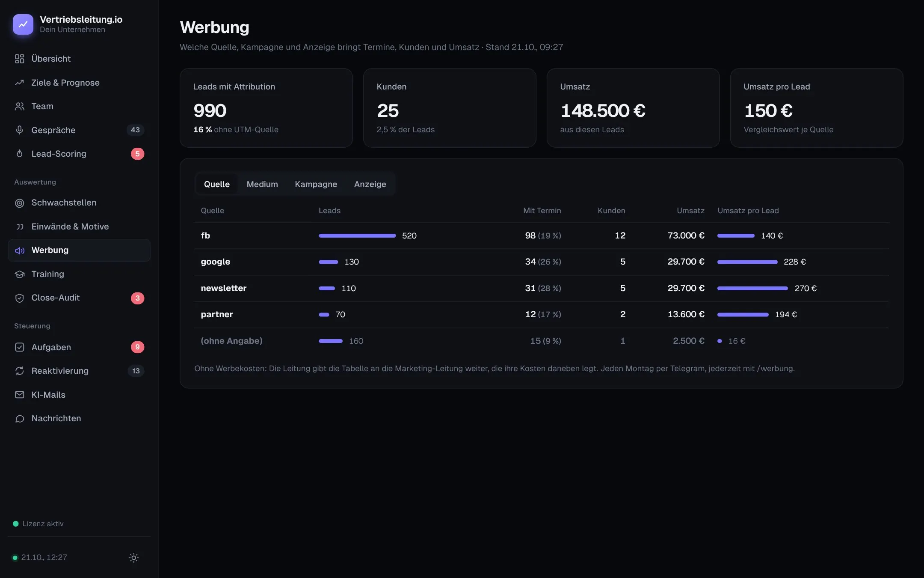Click the Ziele & Prognose trend icon
Image resolution: width=924 pixels, height=578 pixels.
pos(20,83)
